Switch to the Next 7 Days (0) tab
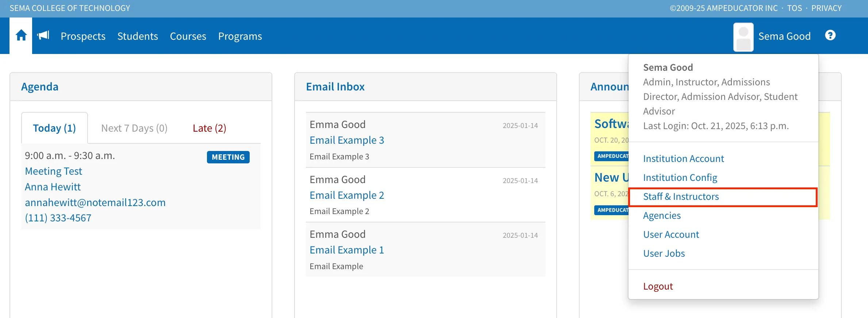 click(x=134, y=128)
